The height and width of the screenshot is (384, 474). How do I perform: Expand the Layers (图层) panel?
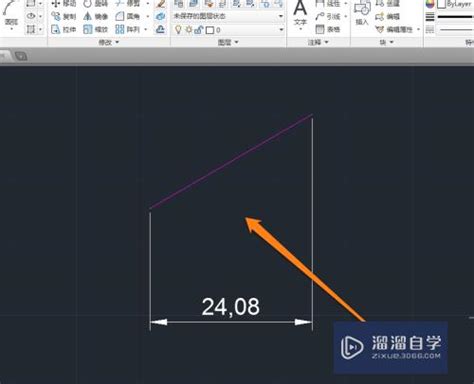[228, 42]
